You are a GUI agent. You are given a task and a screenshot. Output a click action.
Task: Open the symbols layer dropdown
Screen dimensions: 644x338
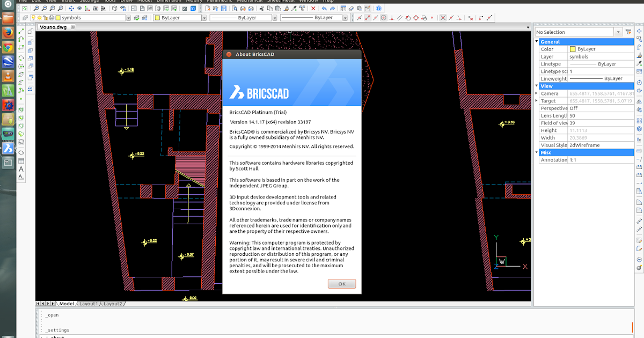128,18
